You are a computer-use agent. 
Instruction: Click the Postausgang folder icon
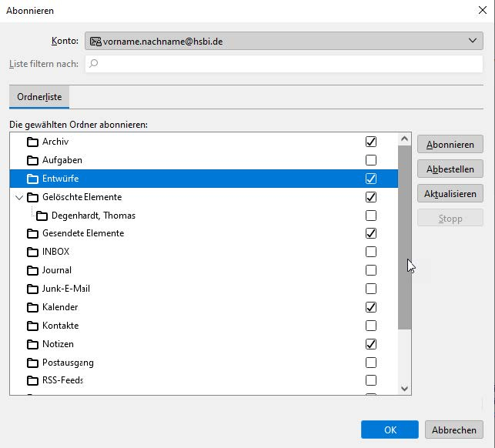(32, 363)
